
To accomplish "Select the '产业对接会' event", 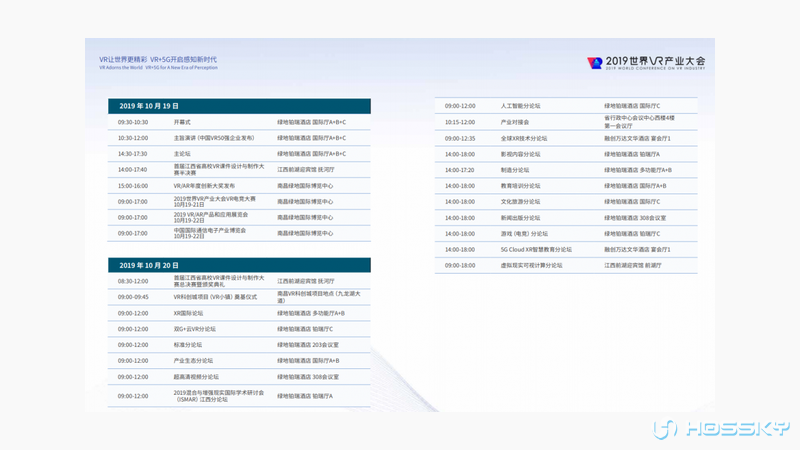I will (515, 122).
